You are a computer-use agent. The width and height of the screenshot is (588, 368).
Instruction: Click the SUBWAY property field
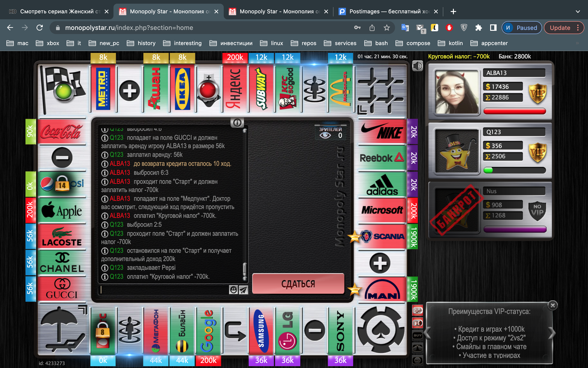[261, 88]
